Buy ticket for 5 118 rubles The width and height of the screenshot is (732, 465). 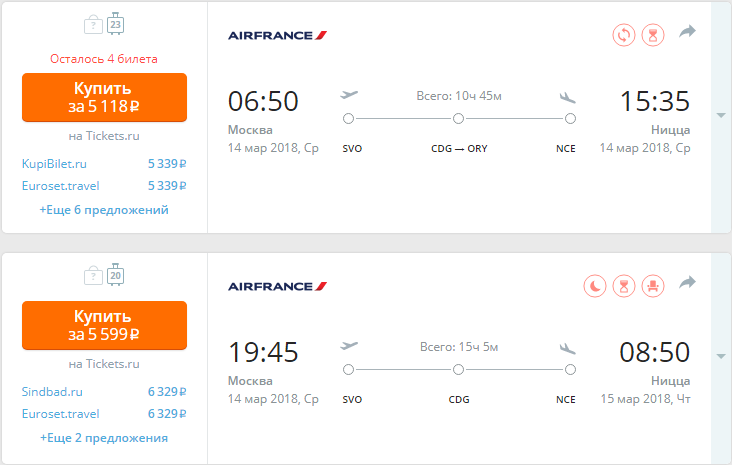[x=104, y=97]
